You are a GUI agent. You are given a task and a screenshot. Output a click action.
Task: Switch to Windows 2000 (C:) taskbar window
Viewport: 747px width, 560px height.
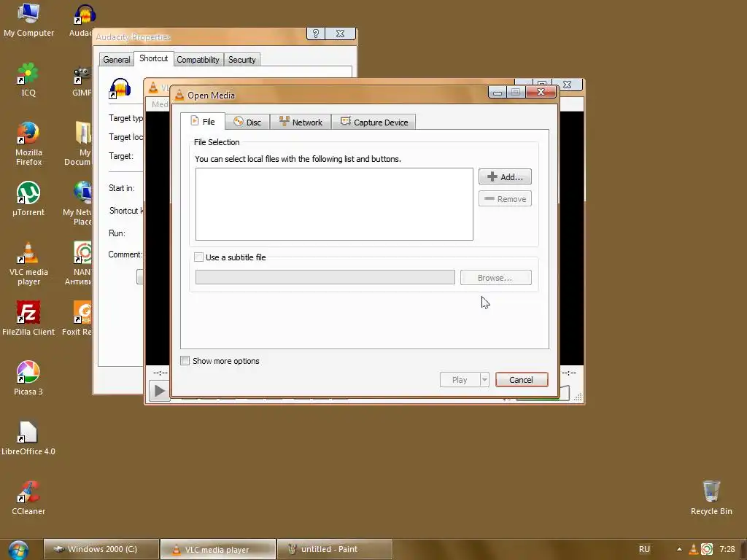pos(101,549)
